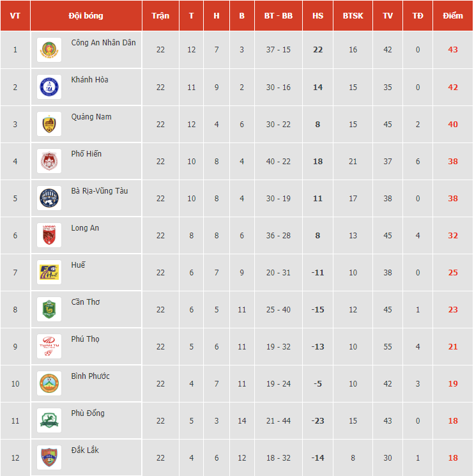Viewport: 474px width, 476px height.
Task: Select the FC Huế yellow logo
Action: tap(49, 272)
